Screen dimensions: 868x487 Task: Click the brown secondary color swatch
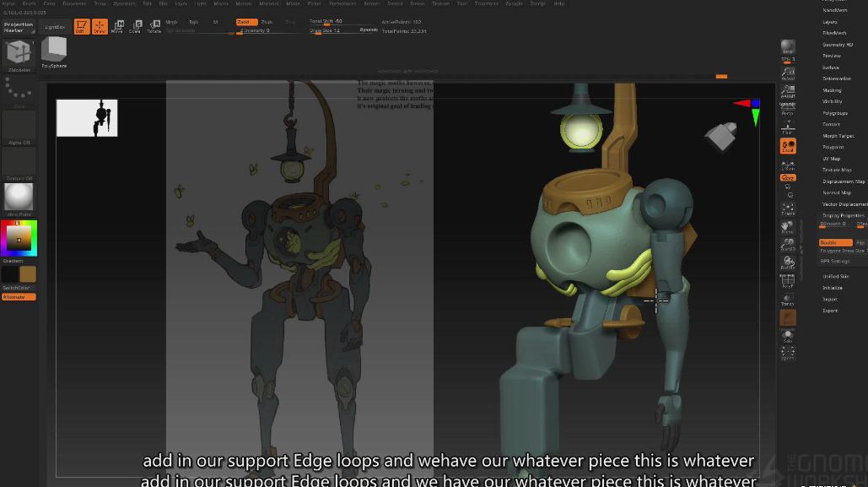28,274
